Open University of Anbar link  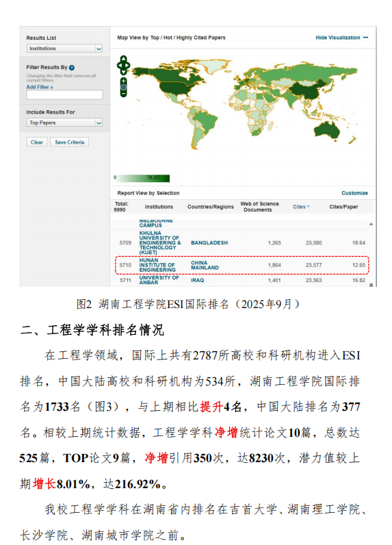[159, 280]
